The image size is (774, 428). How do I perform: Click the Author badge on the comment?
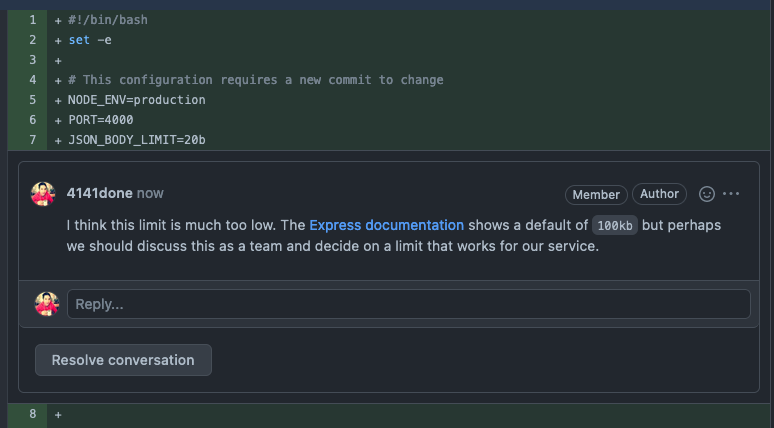(660, 194)
